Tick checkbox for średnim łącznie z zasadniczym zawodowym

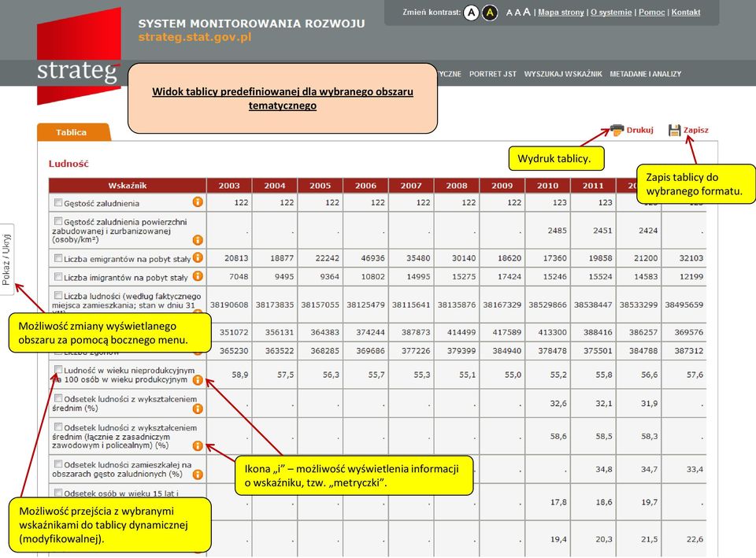[58, 427]
